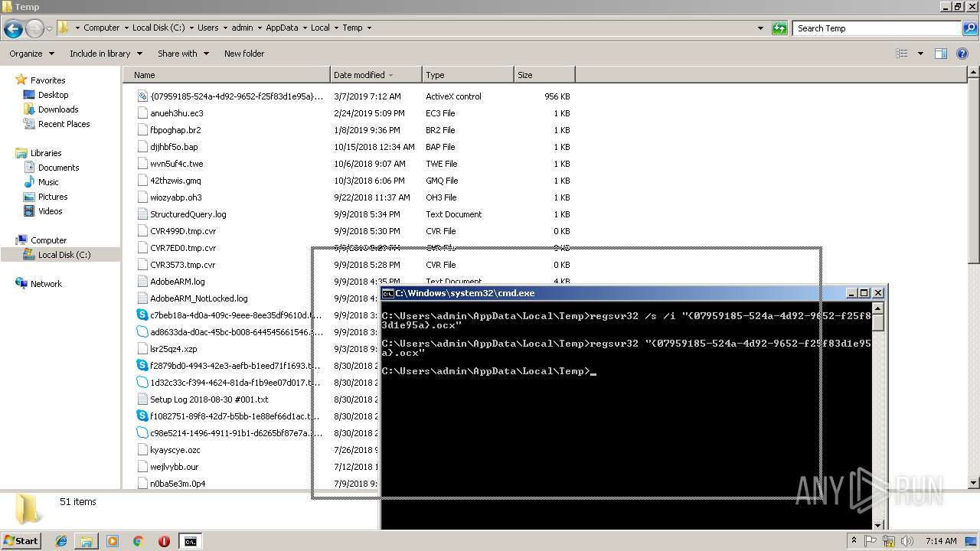Open Internet Explorer from taskbar

tap(61, 541)
